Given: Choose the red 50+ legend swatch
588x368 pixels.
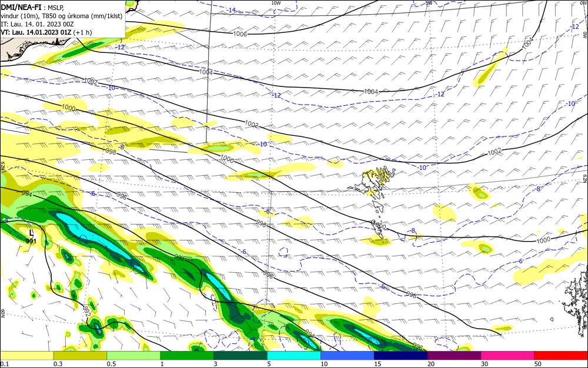Looking at the screenshot, I should click(x=561, y=356).
